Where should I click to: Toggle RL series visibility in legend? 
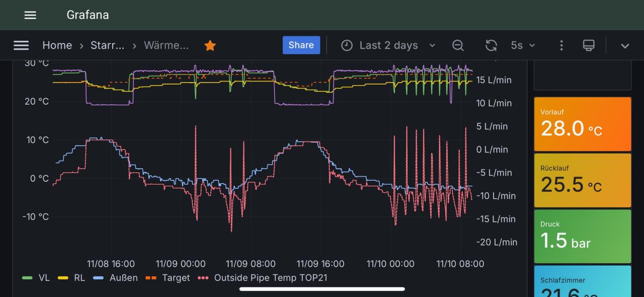tap(79, 278)
